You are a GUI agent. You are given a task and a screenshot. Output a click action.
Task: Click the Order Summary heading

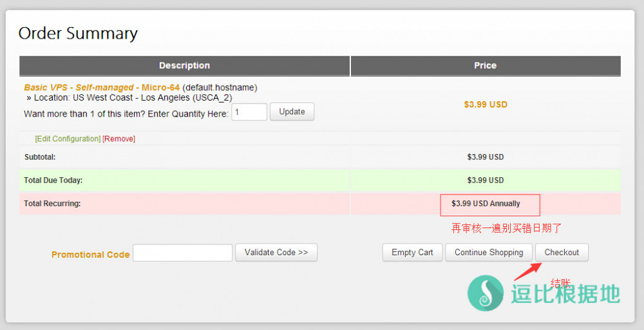[78, 34]
